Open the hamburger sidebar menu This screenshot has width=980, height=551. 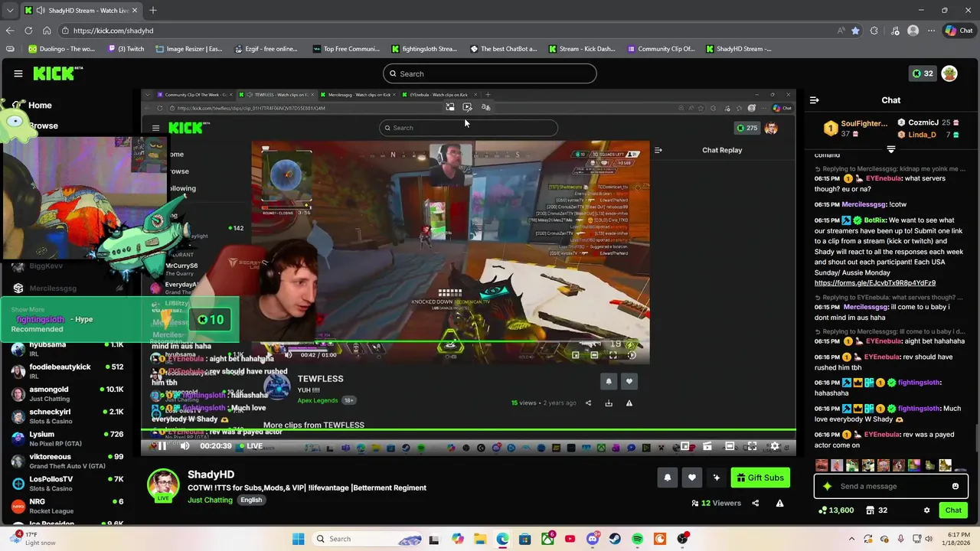(x=18, y=73)
